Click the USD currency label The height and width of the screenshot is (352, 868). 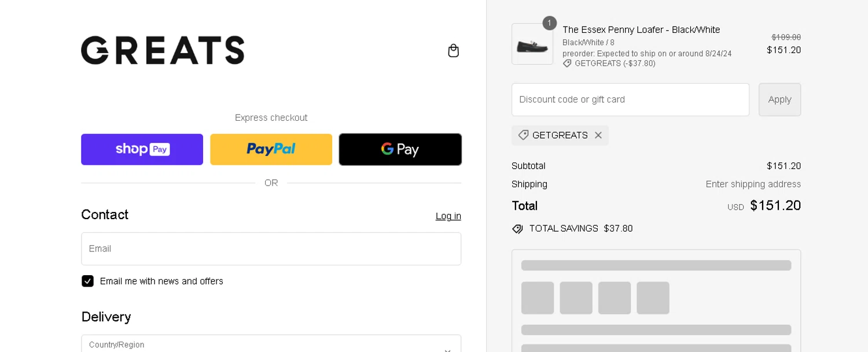coord(735,208)
